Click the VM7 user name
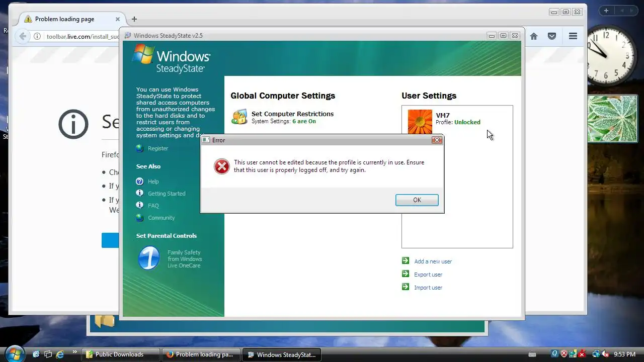Image resolution: width=644 pixels, height=362 pixels. (x=443, y=115)
